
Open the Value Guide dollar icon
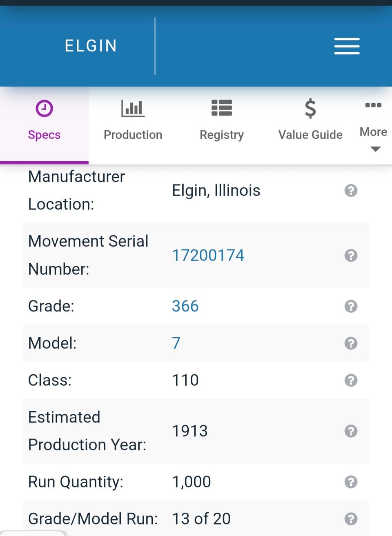310,109
